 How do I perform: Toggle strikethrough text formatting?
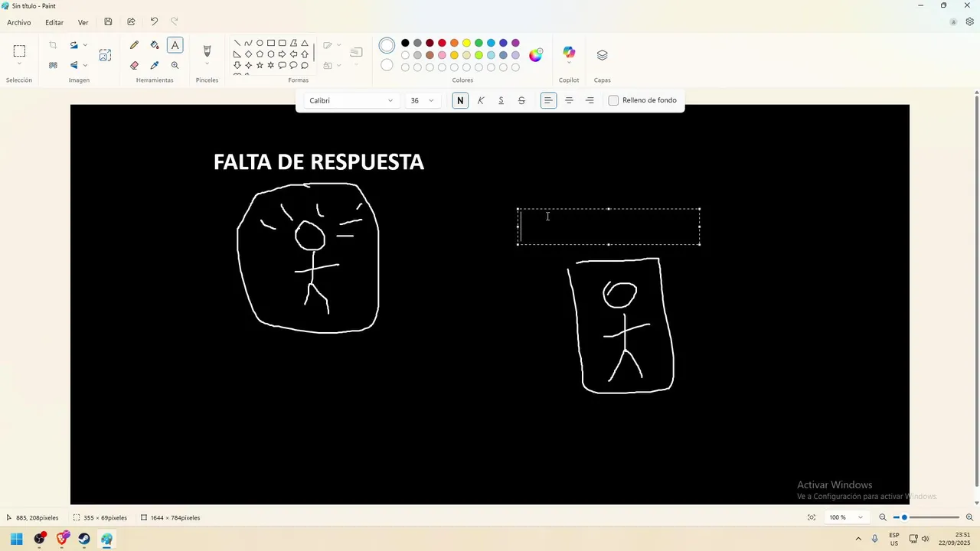tap(522, 100)
